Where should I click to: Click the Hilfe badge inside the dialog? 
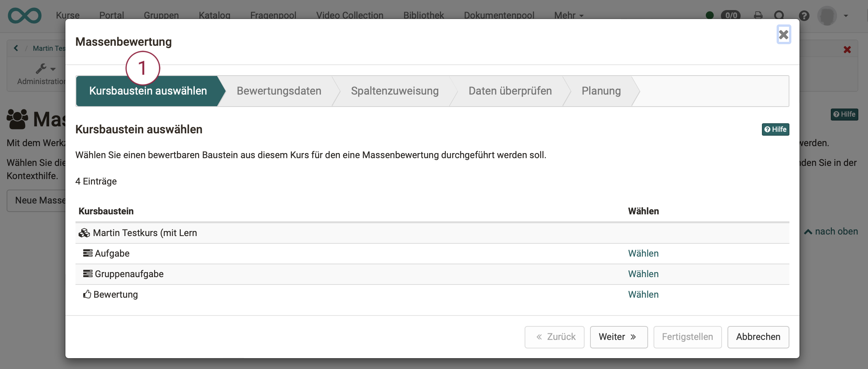pos(775,129)
